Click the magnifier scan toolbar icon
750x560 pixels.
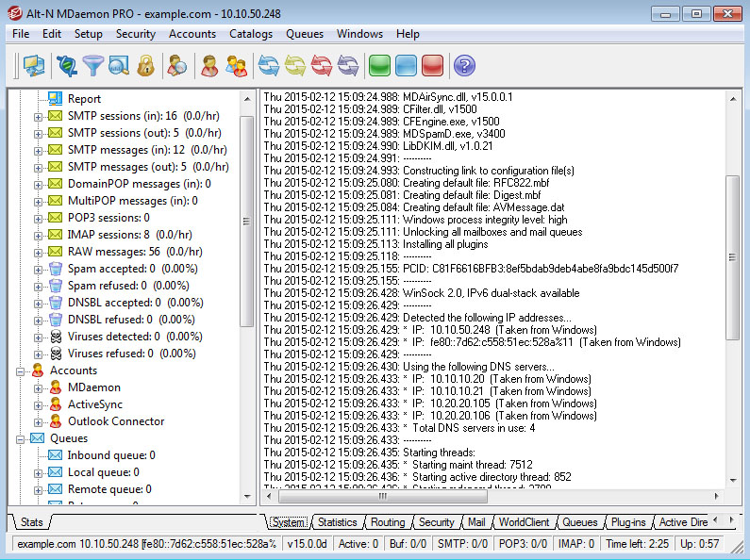click(119, 66)
